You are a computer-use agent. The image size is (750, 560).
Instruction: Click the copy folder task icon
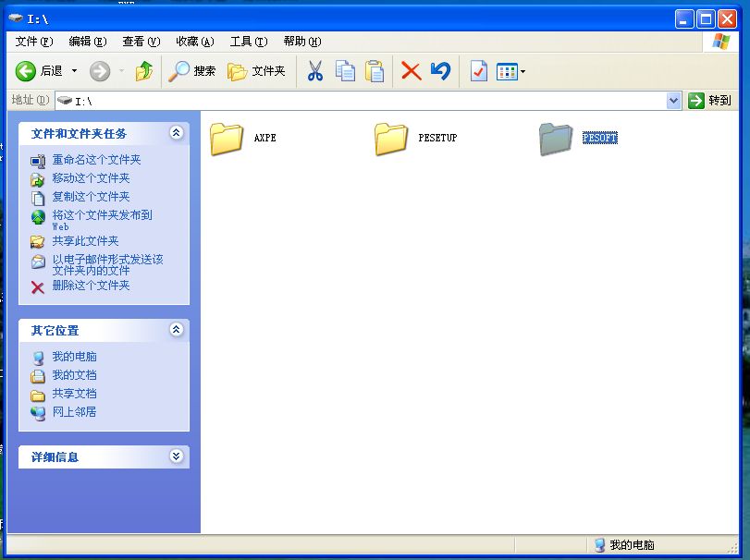(x=38, y=198)
